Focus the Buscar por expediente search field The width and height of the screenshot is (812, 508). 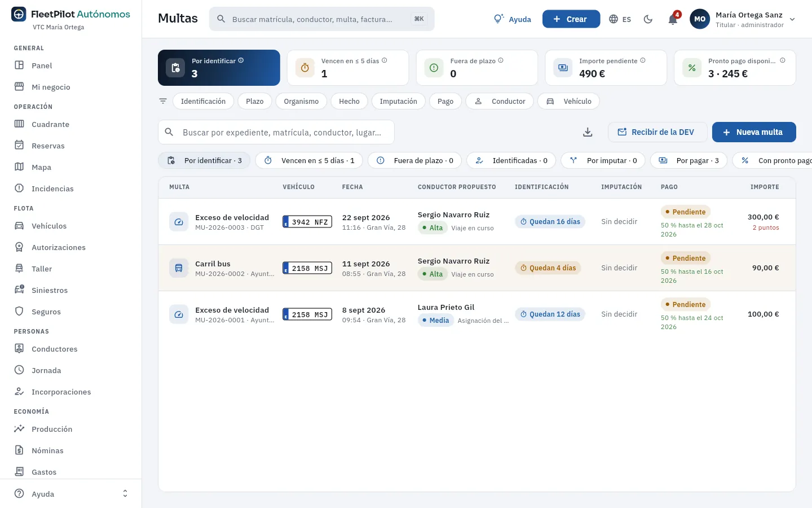276,132
